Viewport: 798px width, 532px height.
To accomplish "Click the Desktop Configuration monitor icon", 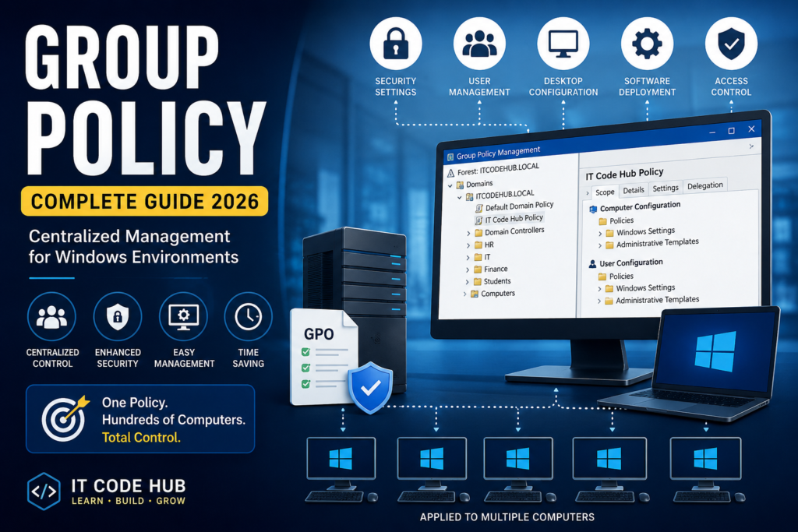I will tap(563, 44).
